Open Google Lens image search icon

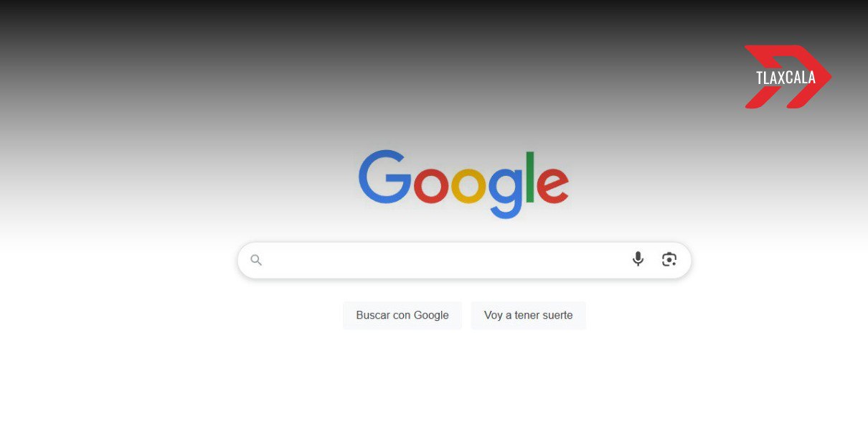[669, 260]
